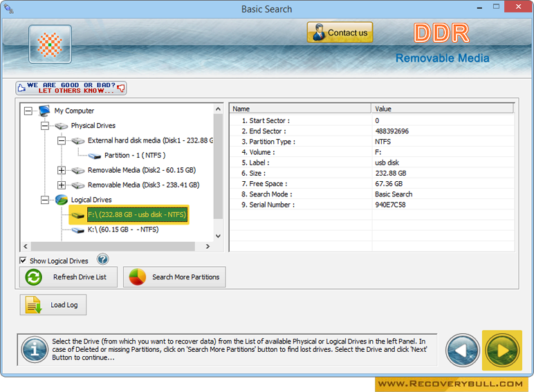Click the External hard disk media drive icon
Screen dimensions: 534x392
coord(78,140)
